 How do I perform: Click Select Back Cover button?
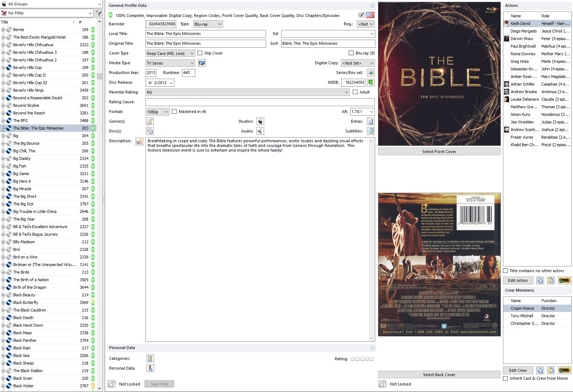(x=439, y=375)
